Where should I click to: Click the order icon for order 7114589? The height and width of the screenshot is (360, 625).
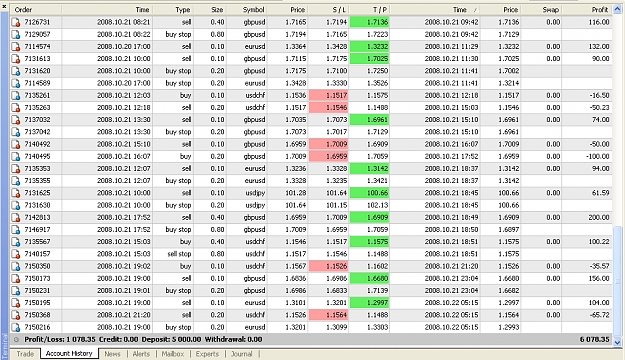(x=16, y=83)
